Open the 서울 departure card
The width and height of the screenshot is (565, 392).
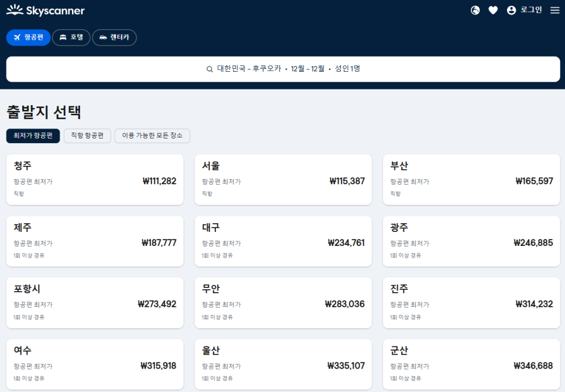(x=283, y=179)
